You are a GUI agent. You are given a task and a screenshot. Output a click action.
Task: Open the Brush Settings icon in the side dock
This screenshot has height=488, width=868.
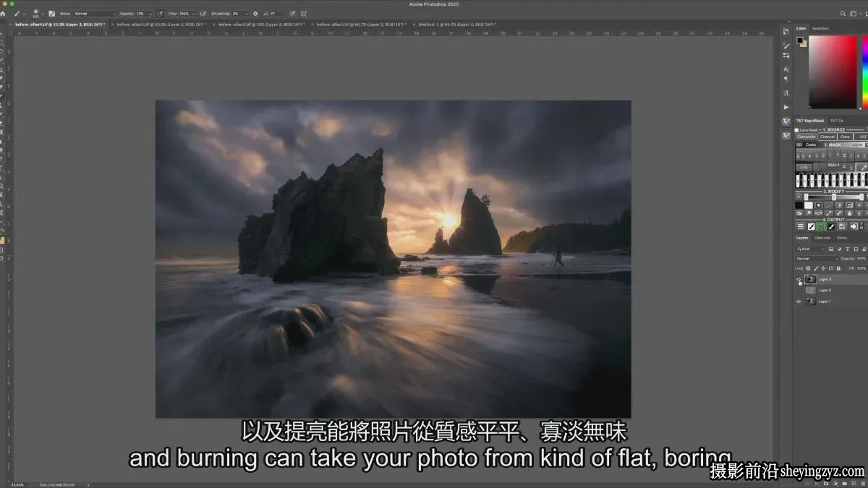tap(786, 45)
